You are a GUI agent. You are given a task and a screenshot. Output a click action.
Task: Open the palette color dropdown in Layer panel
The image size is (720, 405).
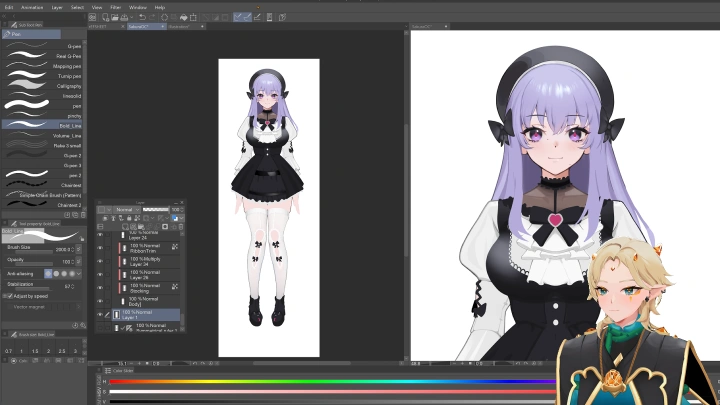click(x=109, y=209)
